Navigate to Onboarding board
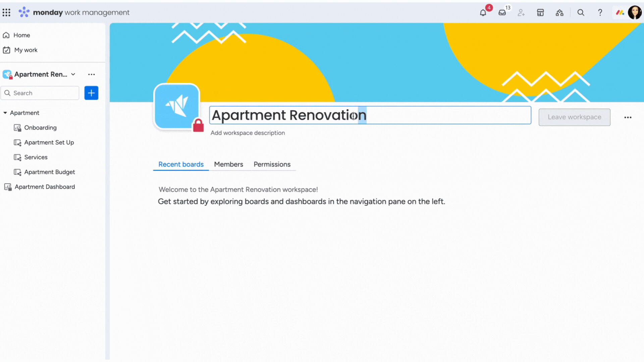644x362 pixels. (40, 127)
